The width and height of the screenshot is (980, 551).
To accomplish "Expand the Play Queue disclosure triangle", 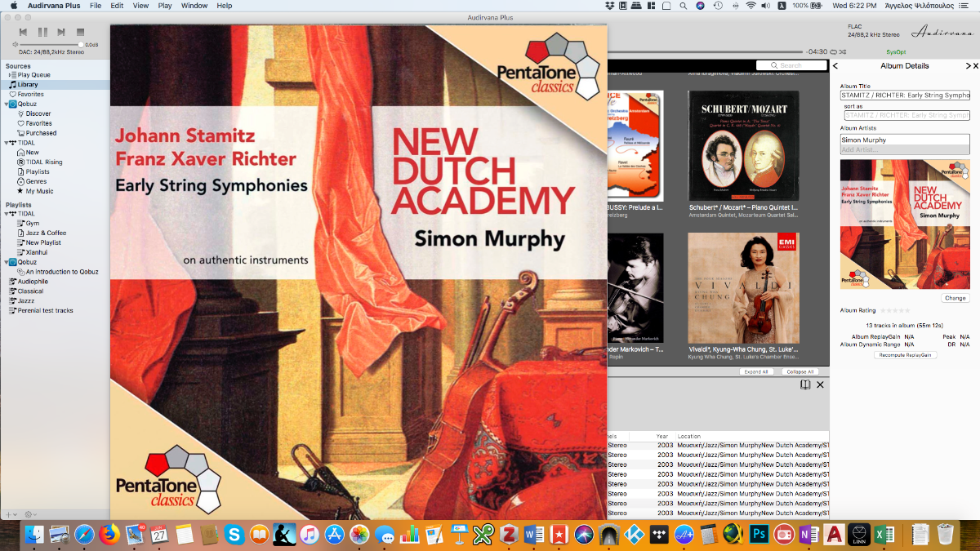I will [10, 75].
